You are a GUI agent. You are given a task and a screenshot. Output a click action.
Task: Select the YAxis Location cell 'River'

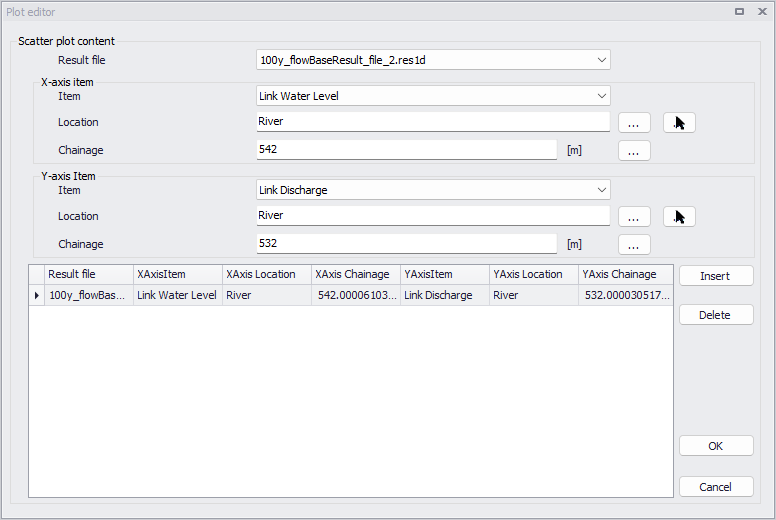click(534, 295)
